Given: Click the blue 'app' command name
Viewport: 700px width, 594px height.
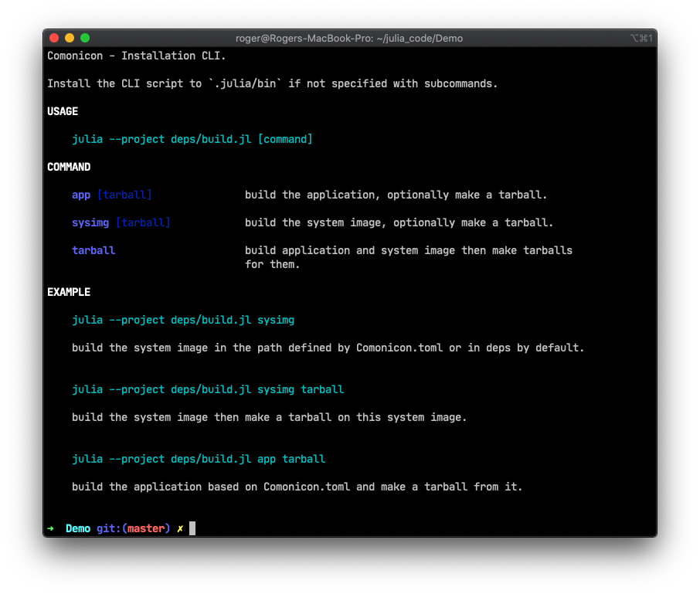Looking at the screenshot, I should coord(81,195).
